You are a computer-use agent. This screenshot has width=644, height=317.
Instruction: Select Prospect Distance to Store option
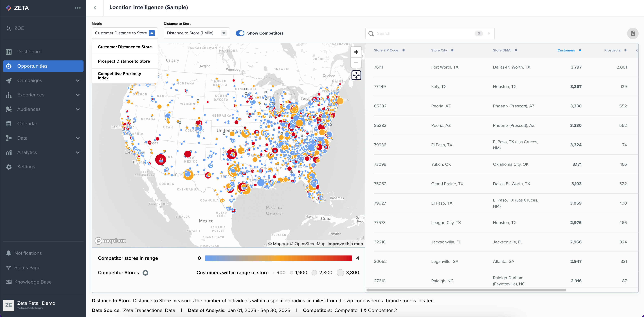(x=125, y=61)
